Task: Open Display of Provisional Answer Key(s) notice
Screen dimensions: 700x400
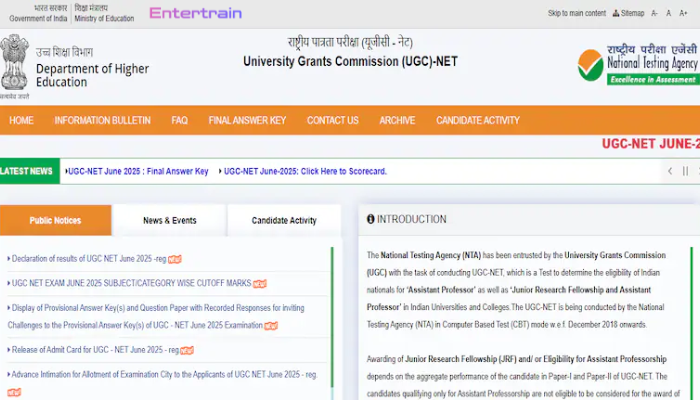Action: [156, 316]
